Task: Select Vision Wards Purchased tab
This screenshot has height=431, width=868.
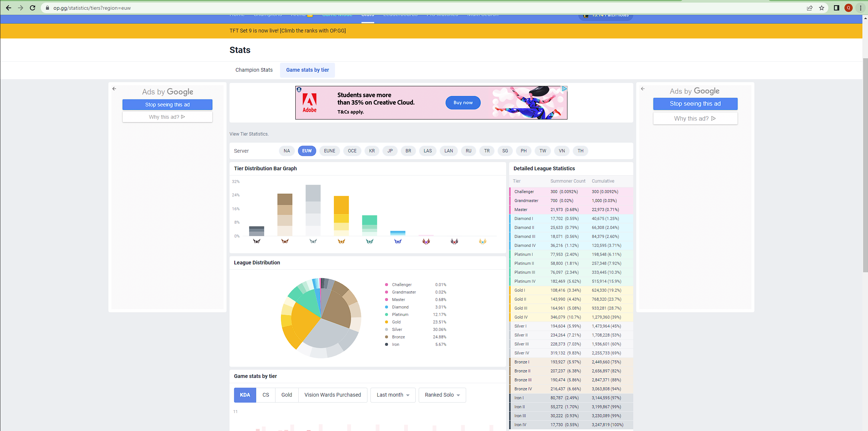Action: point(333,395)
